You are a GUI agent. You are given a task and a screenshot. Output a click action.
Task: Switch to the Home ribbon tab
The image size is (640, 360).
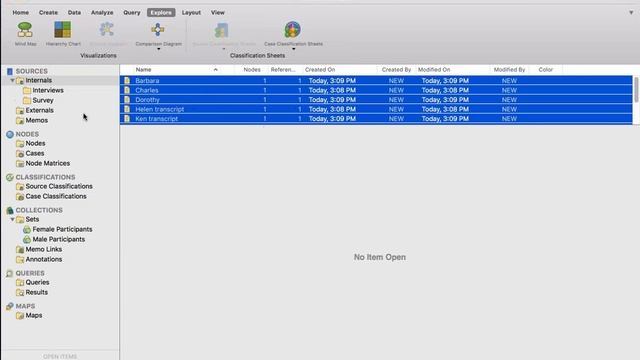tap(20, 13)
